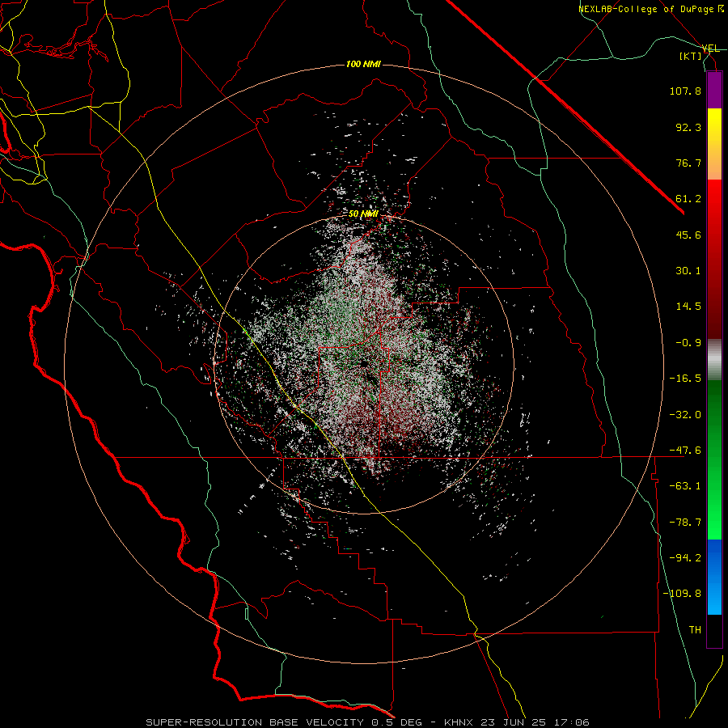The height and width of the screenshot is (728, 728).
Task: Click the KHNX station identifier in caption
Action: point(459,722)
